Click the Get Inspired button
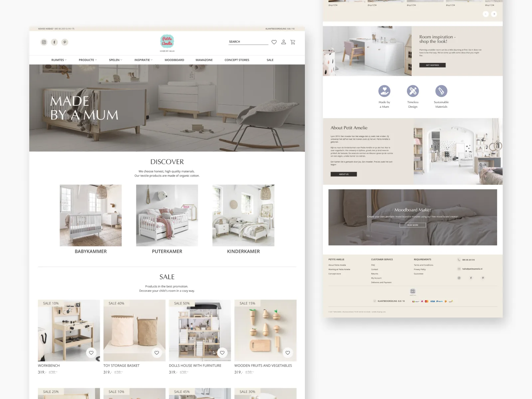 [x=432, y=65]
